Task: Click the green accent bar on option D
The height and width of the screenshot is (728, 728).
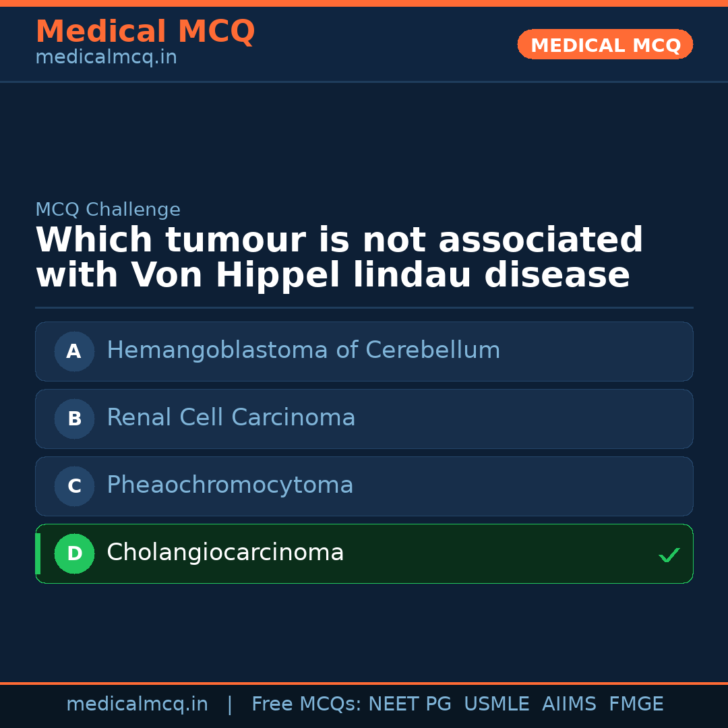Action: [x=38, y=553]
